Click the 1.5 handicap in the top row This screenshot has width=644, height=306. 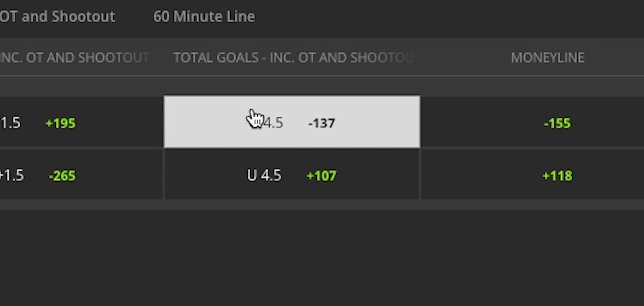pyautogui.click(x=11, y=123)
